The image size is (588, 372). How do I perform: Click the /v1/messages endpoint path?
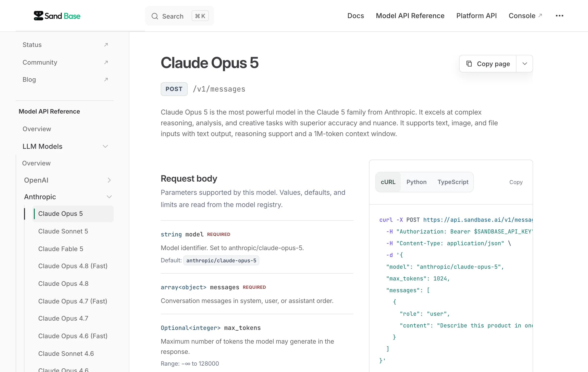pos(219,89)
